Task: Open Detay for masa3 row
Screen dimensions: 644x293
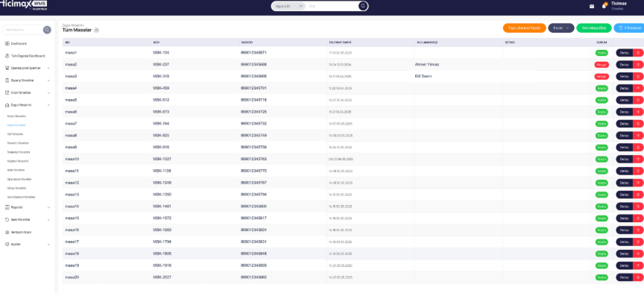Action: [x=625, y=77]
